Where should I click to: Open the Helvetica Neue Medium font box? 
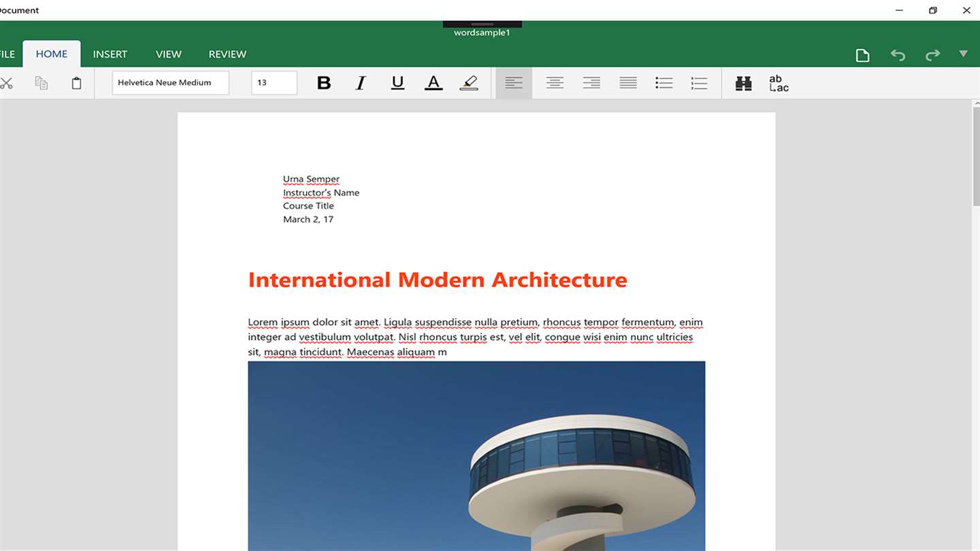171,83
